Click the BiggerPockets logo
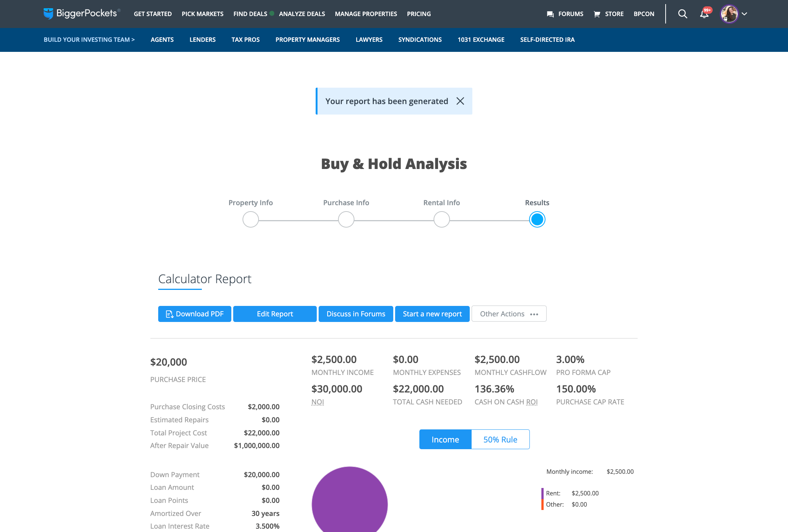The image size is (788, 532). click(82, 14)
